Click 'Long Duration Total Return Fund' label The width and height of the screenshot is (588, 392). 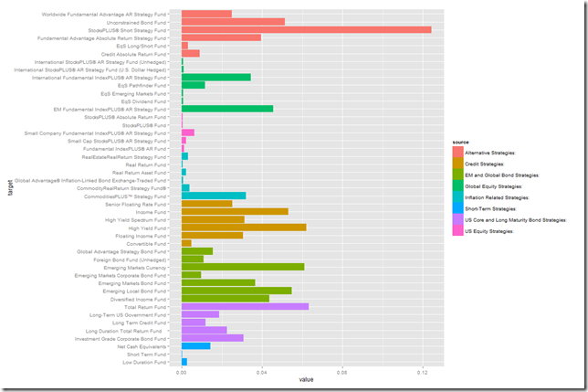(124, 331)
